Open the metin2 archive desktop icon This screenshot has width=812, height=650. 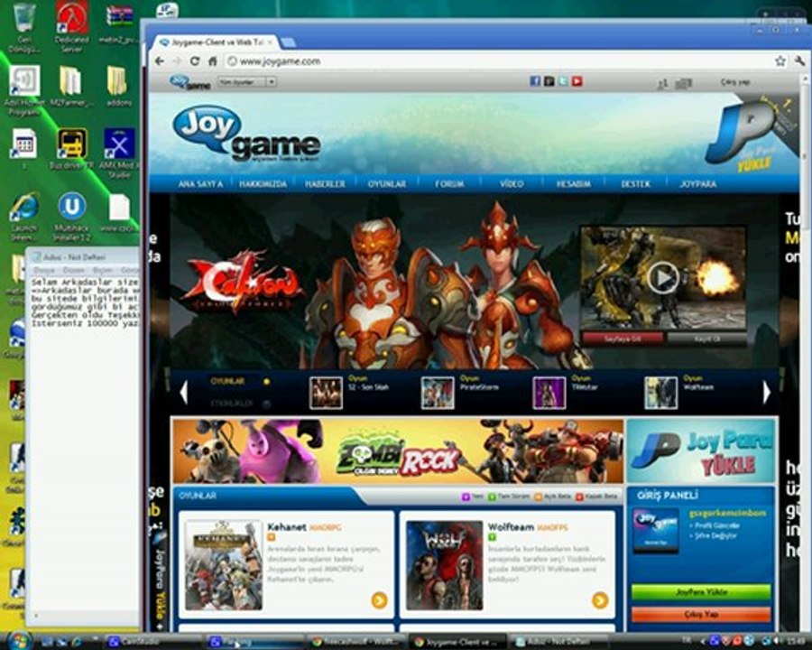[x=118, y=24]
